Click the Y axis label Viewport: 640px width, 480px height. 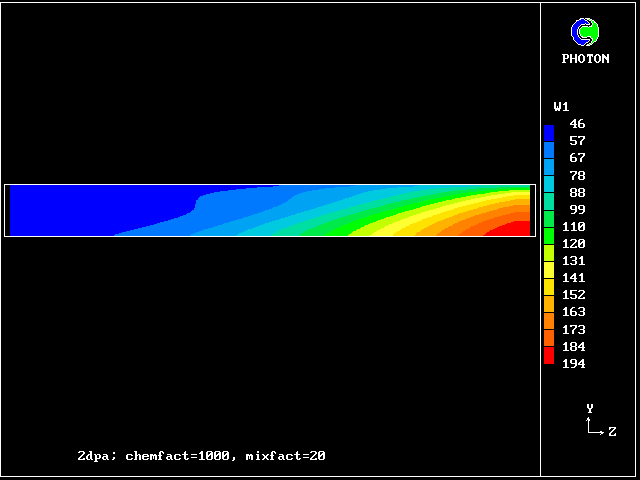[x=590, y=409]
